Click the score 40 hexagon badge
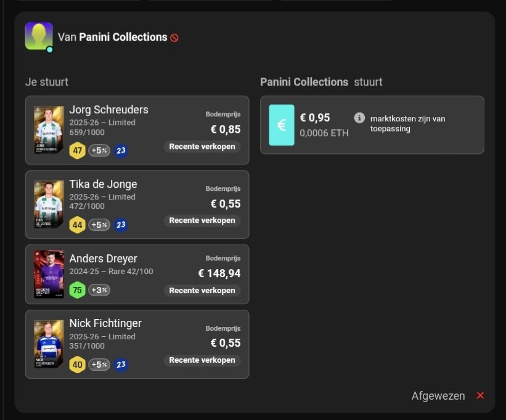506x420 pixels. point(77,365)
